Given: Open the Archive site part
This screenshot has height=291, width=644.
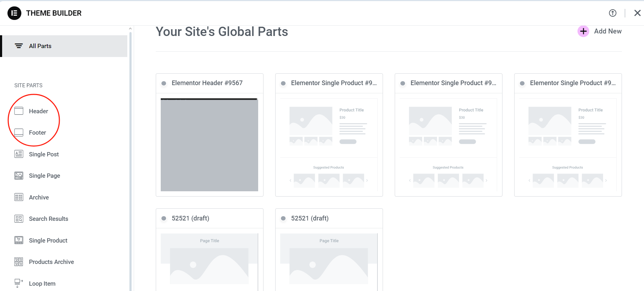Looking at the screenshot, I should tap(39, 197).
